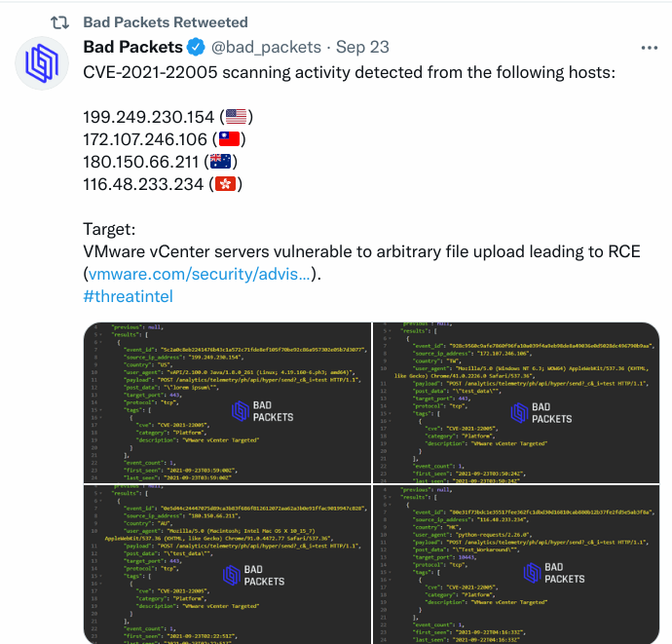
Task: Click the Bad Packets Retweeted label
Action: coord(166,22)
